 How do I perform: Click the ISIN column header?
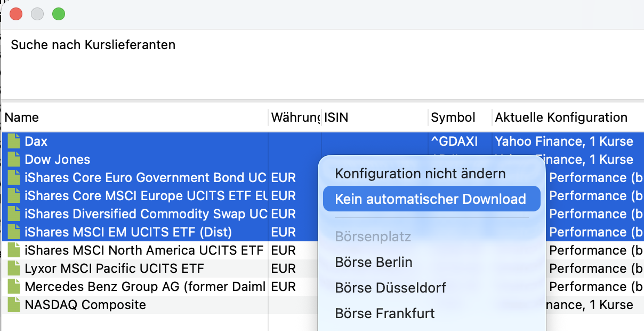(x=374, y=117)
